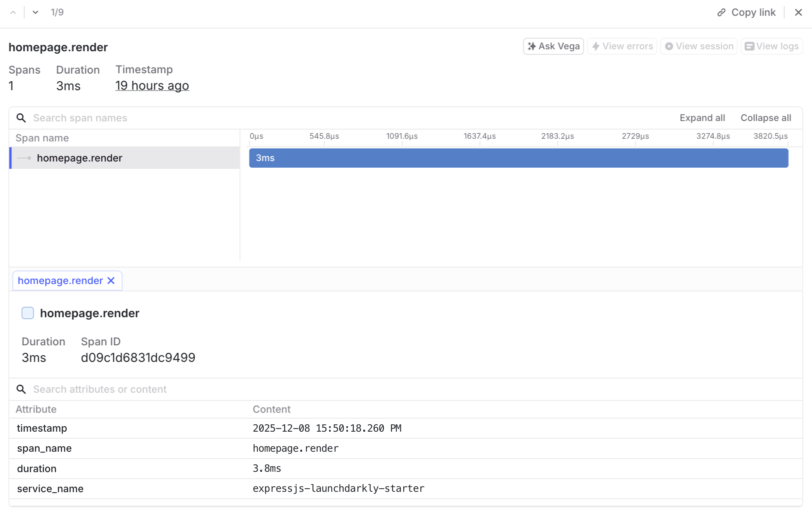Viewport: 812px width, 518px height.
Task: Toggle the checkbox beside homepage.render details
Action: 27,313
